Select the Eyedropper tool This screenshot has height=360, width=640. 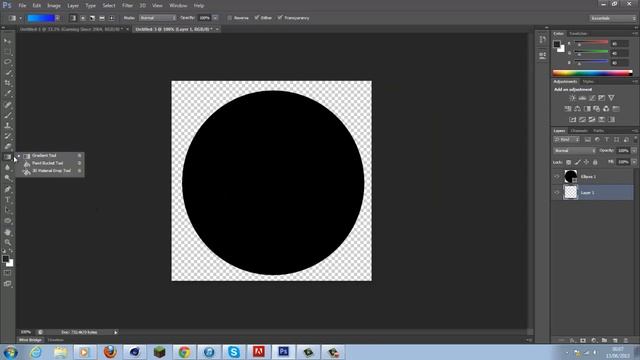(x=7, y=94)
